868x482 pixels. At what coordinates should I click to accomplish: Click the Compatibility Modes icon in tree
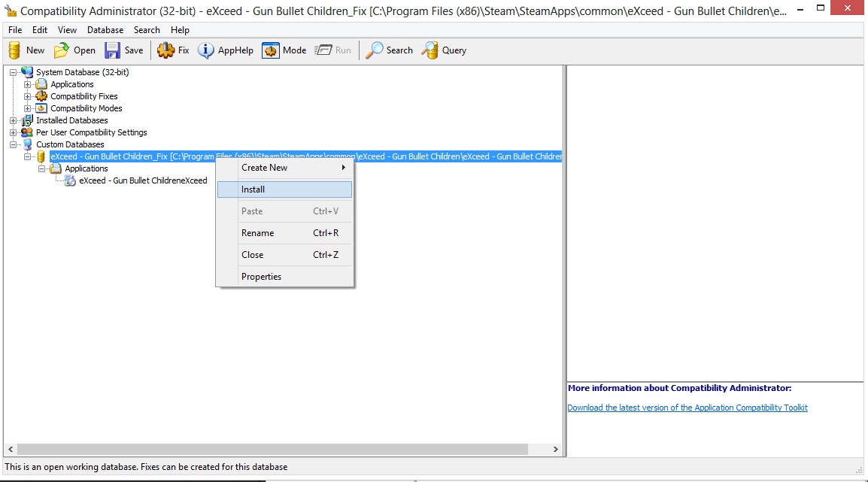click(41, 108)
